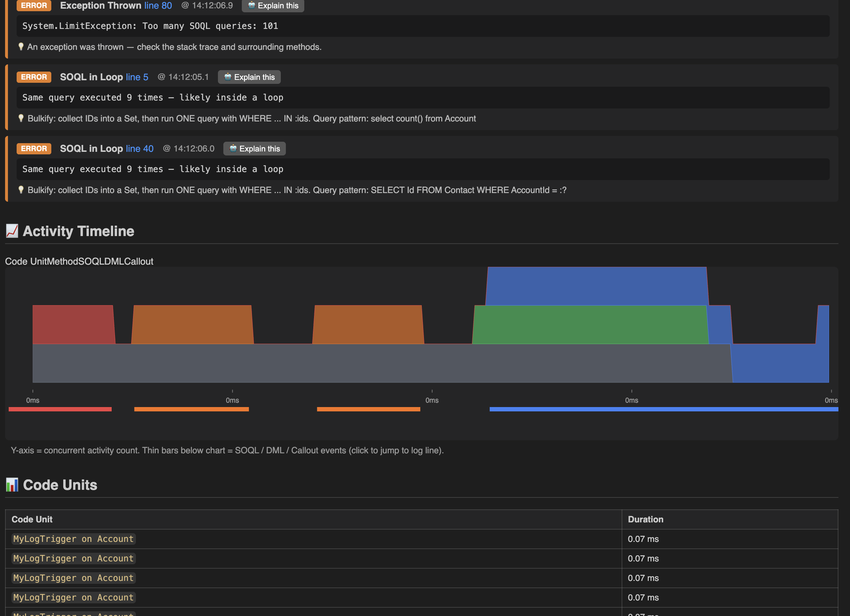Viewport: 850px width, 616px height.
Task: Click the tall blue block in the activity chart
Action: point(597,286)
